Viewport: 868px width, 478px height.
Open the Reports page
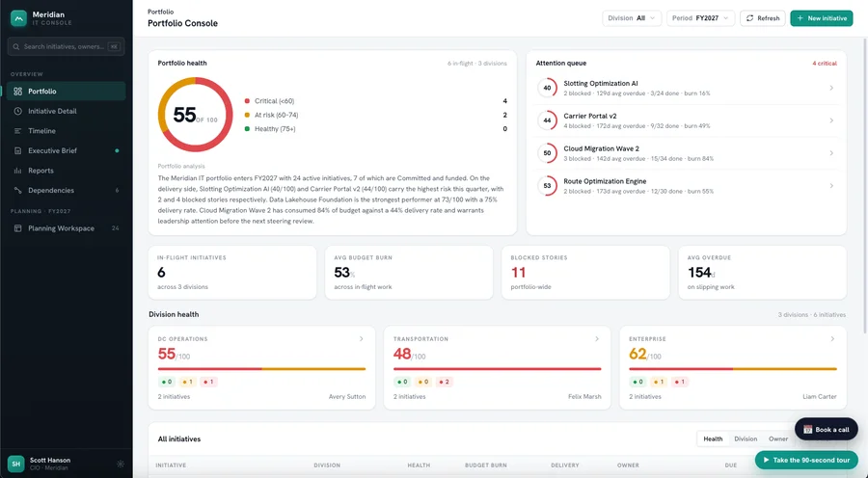point(66,171)
